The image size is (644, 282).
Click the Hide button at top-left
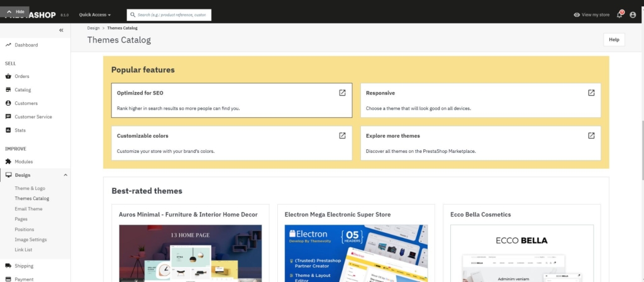[x=15, y=11]
